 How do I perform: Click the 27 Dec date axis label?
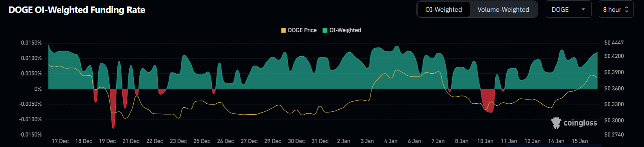(249, 141)
